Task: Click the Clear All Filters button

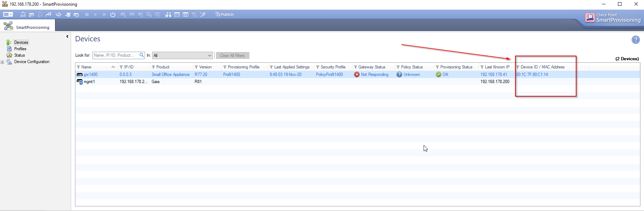Action: point(232,56)
